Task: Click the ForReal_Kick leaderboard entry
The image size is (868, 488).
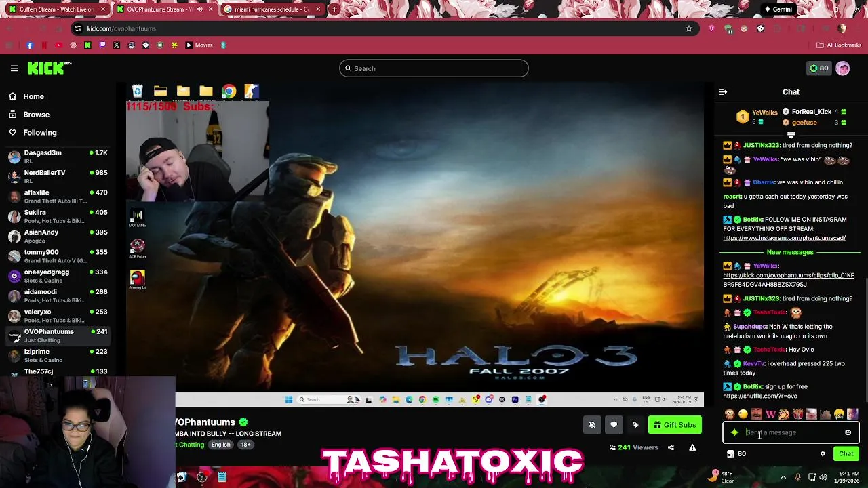Action: [x=814, y=112]
